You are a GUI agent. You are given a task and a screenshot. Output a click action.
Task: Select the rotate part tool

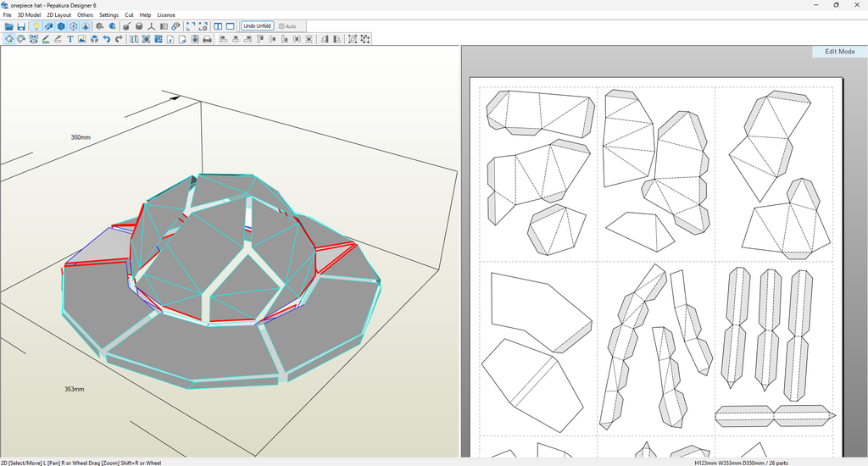point(21,39)
